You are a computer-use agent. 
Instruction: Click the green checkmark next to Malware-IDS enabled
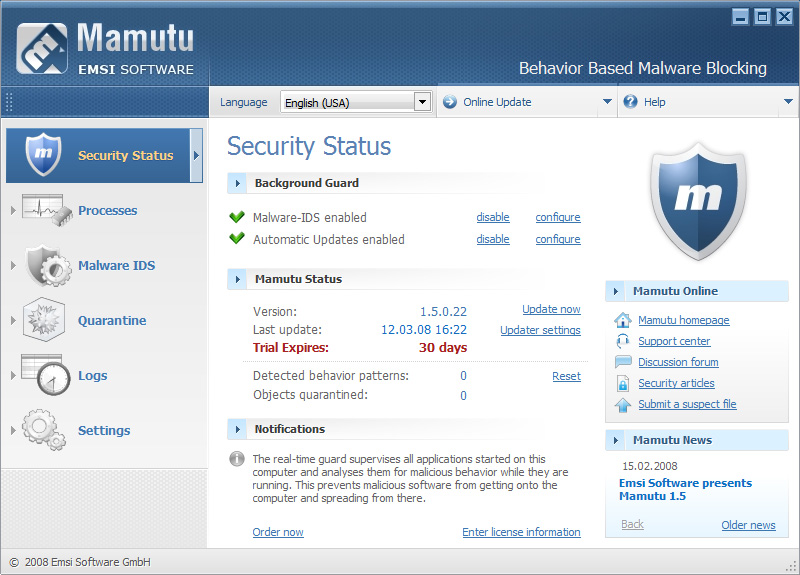pyautogui.click(x=237, y=217)
